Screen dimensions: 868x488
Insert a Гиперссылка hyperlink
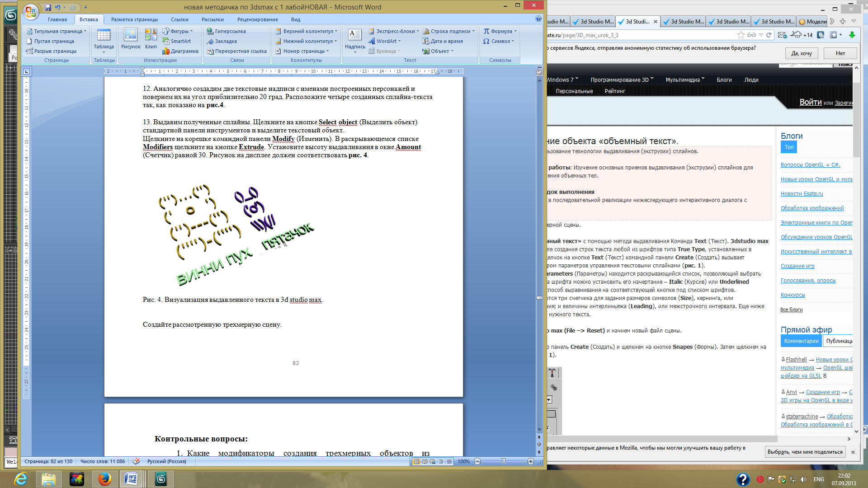(226, 31)
